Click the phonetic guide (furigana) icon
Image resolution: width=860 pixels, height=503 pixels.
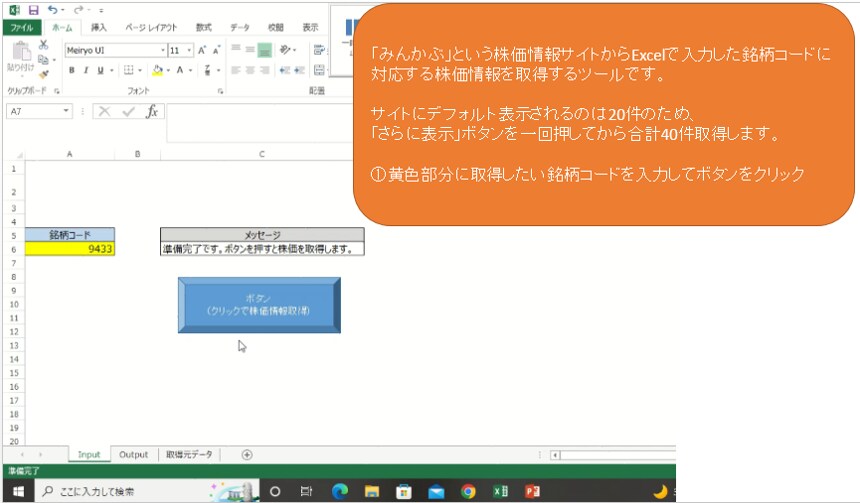207,70
